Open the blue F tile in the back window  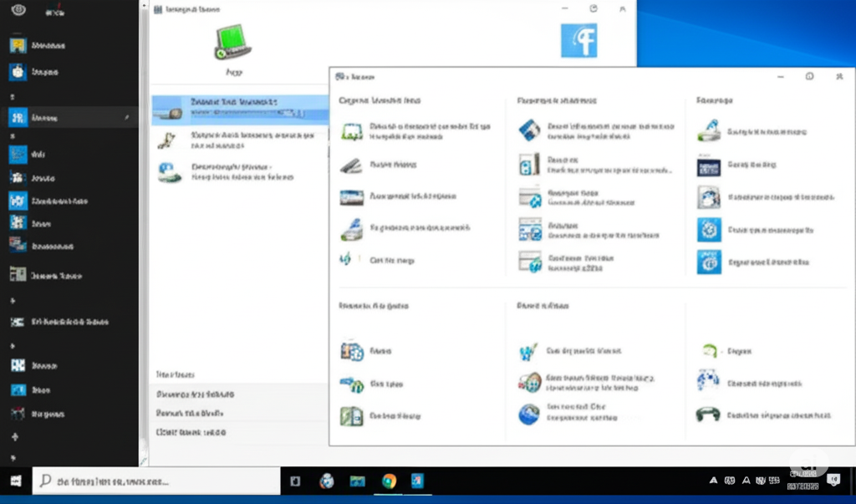pos(578,40)
